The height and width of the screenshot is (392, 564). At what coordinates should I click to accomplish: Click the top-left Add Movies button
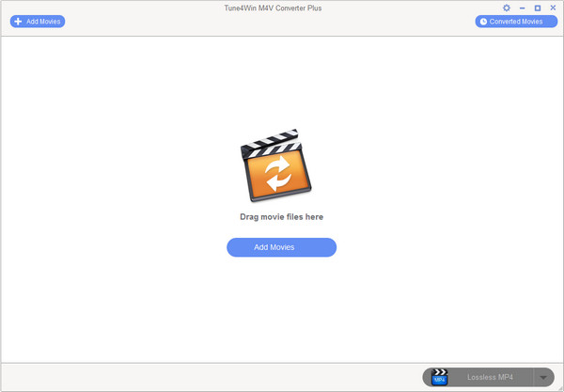point(38,22)
